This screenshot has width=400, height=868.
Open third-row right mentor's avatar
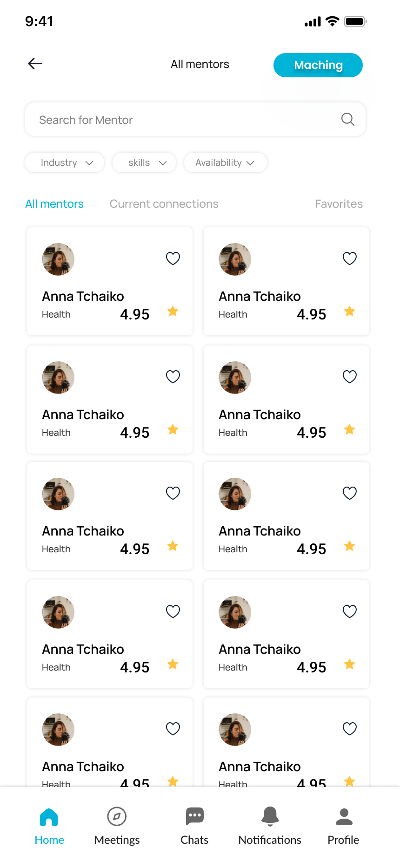point(235,494)
